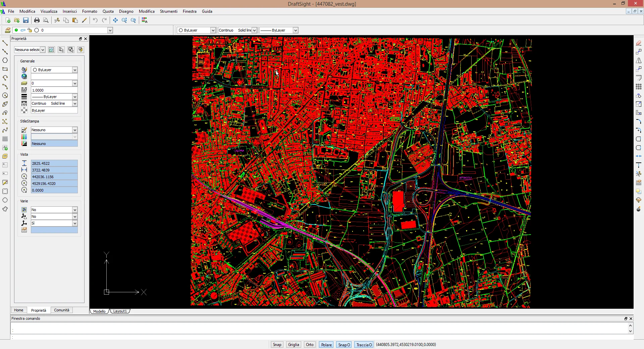Select the Circle tool

5,95
